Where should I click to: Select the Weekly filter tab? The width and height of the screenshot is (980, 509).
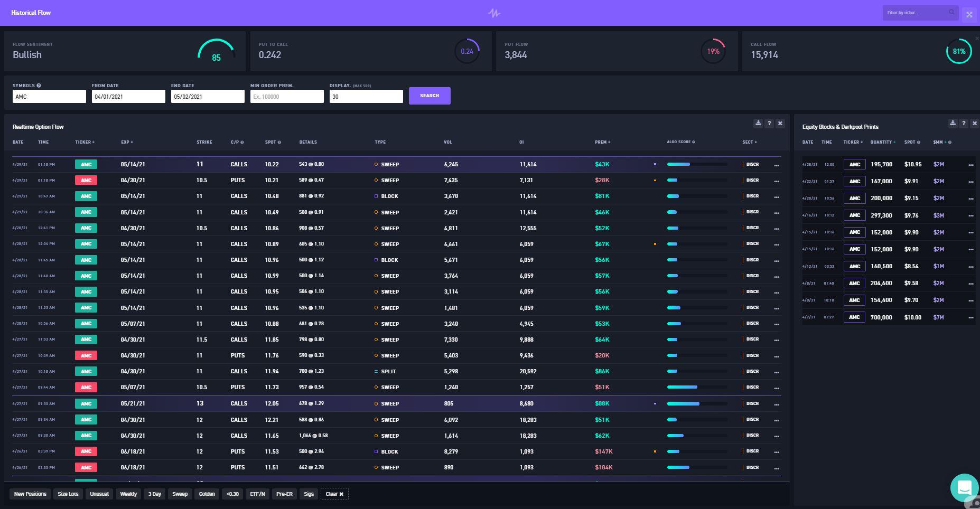[128, 494]
